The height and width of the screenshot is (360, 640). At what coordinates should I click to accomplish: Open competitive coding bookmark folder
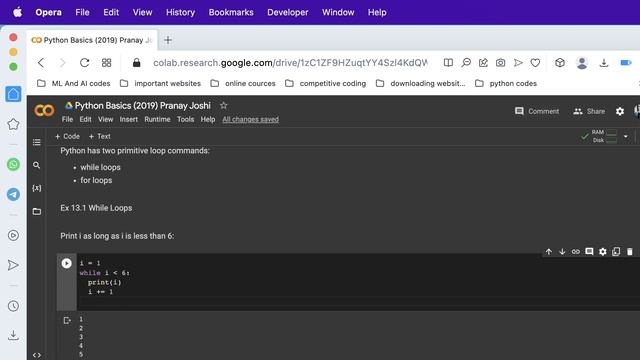tap(326, 83)
